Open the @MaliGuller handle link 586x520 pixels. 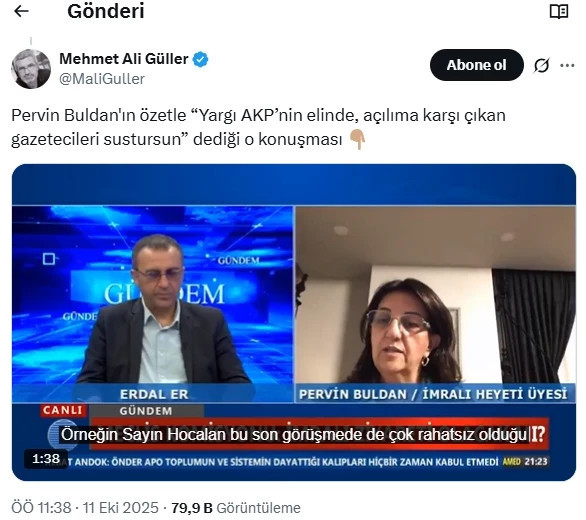[x=102, y=79]
